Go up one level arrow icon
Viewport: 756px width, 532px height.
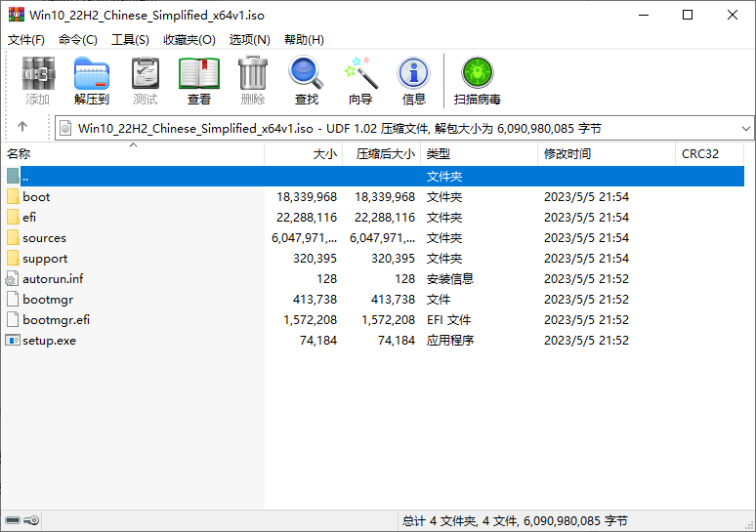pyautogui.click(x=22, y=127)
